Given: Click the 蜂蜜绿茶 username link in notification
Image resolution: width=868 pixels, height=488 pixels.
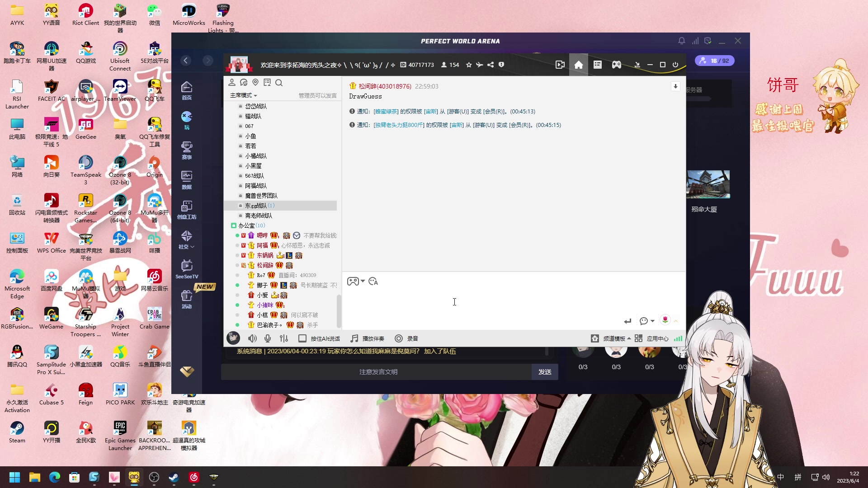Looking at the screenshot, I should click(386, 112).
